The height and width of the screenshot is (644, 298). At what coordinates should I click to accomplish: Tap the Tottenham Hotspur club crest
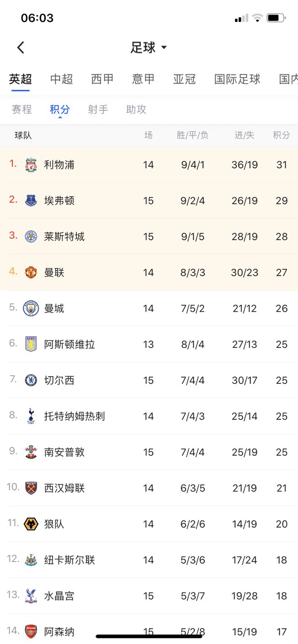coord(31,416)
